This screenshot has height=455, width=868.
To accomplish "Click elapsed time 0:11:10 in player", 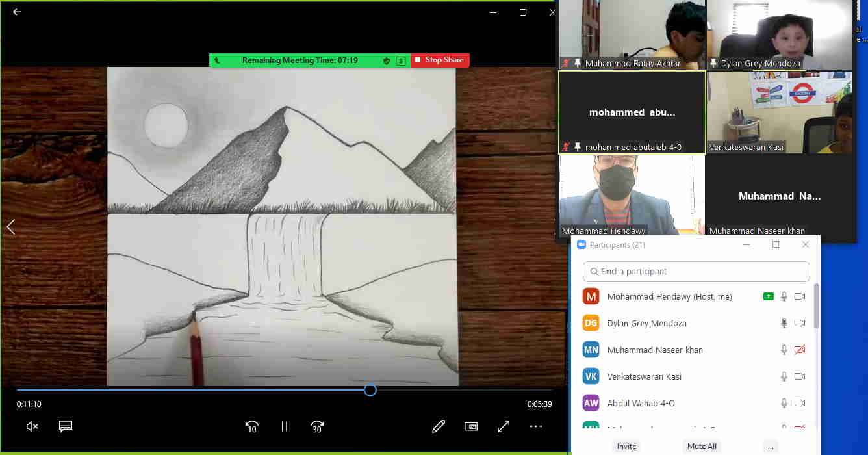I will point(29,404).
